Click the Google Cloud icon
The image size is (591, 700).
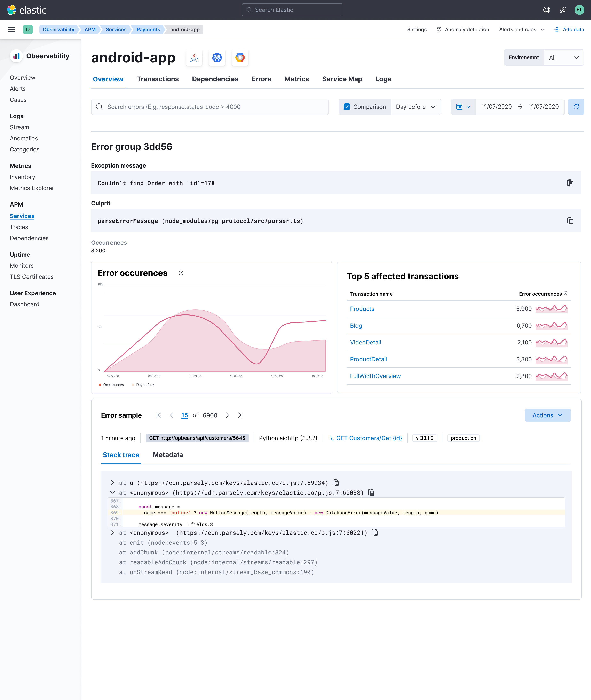tap(240, 58)
